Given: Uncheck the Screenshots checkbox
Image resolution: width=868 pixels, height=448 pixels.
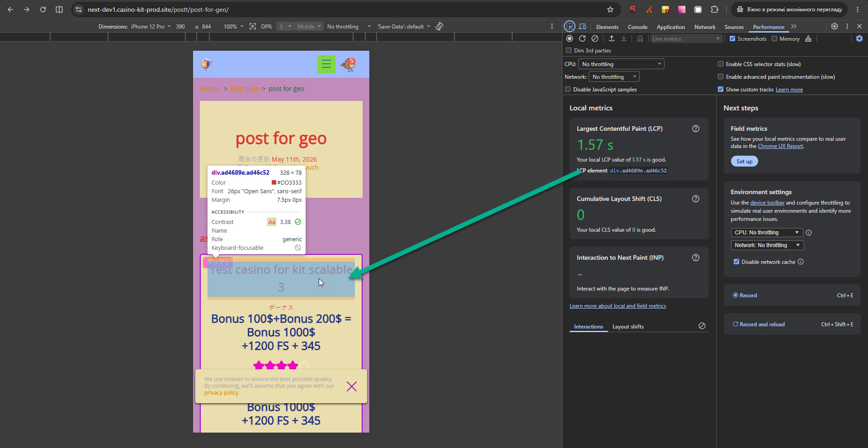Looking at the screenshot, I should click(x=732, y=38).
